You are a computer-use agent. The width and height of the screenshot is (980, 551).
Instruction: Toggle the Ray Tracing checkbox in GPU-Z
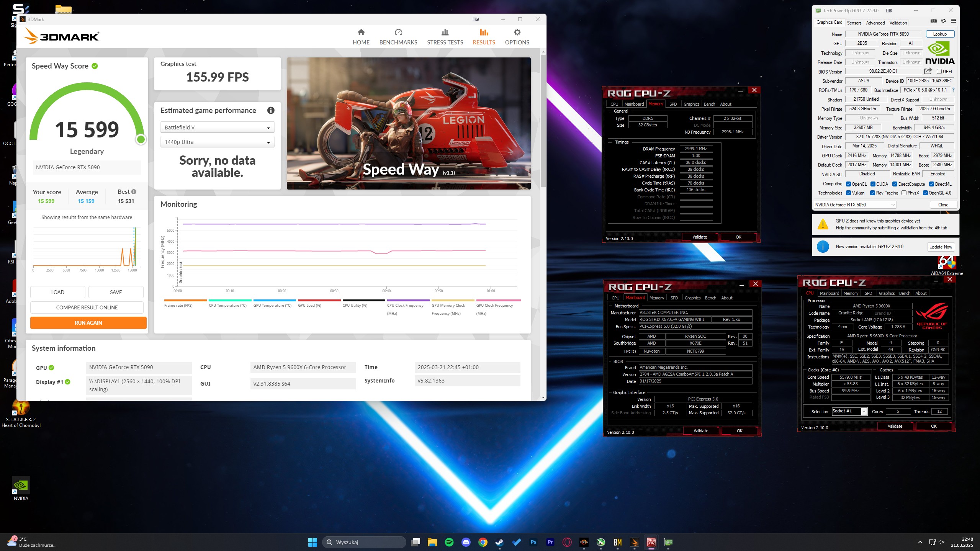[872, 193]
